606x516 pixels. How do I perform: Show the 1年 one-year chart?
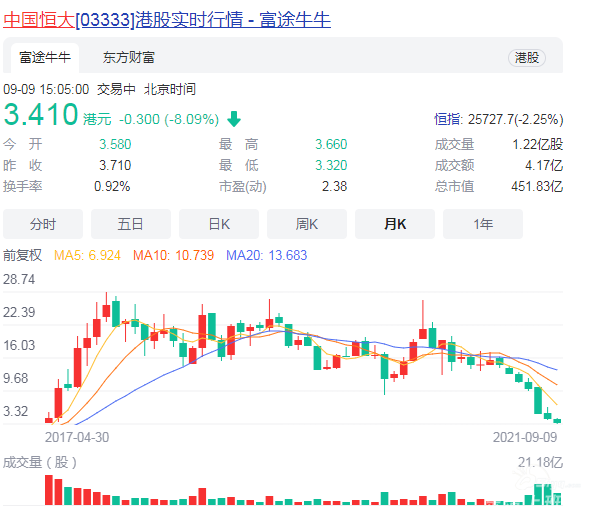483,224
